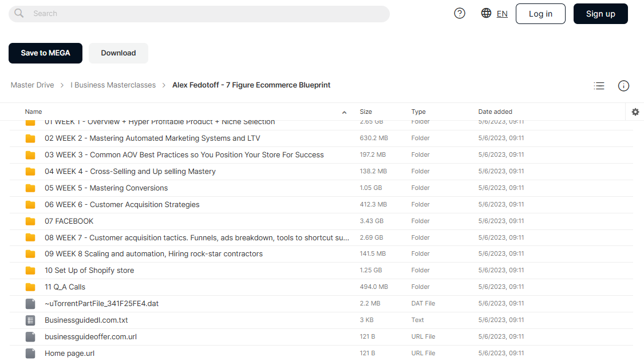Click 3 KB size of text file
Image resolution: width=644 pixels, height=361 pixels.
(367, 320)
